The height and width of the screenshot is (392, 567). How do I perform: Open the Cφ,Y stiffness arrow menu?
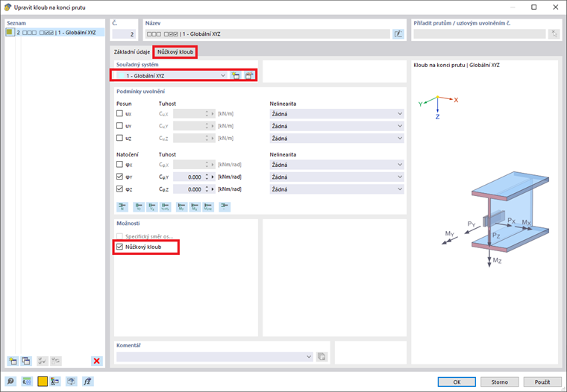[213, 177]
